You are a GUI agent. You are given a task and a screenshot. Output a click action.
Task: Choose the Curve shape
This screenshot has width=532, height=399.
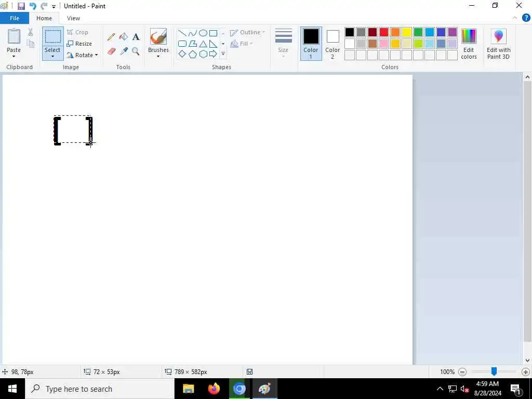coord(193,33)
